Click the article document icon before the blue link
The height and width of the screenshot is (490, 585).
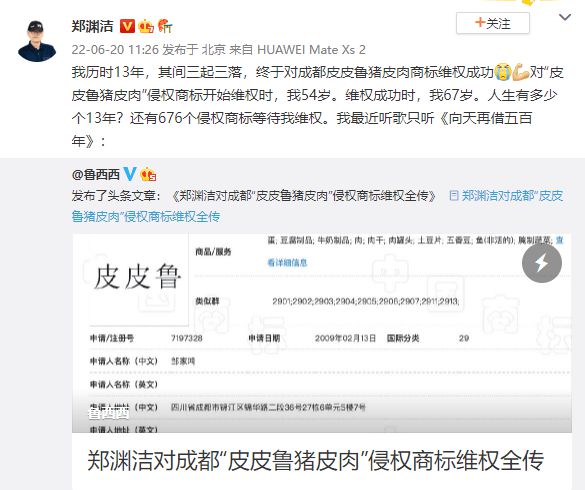tap(454, 196)
